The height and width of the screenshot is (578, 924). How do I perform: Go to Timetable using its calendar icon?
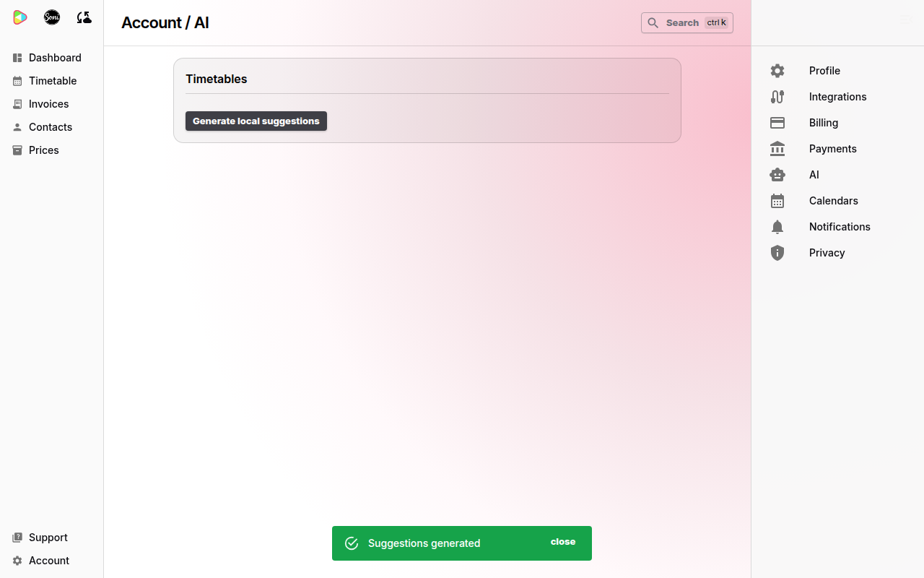point(17,81)
